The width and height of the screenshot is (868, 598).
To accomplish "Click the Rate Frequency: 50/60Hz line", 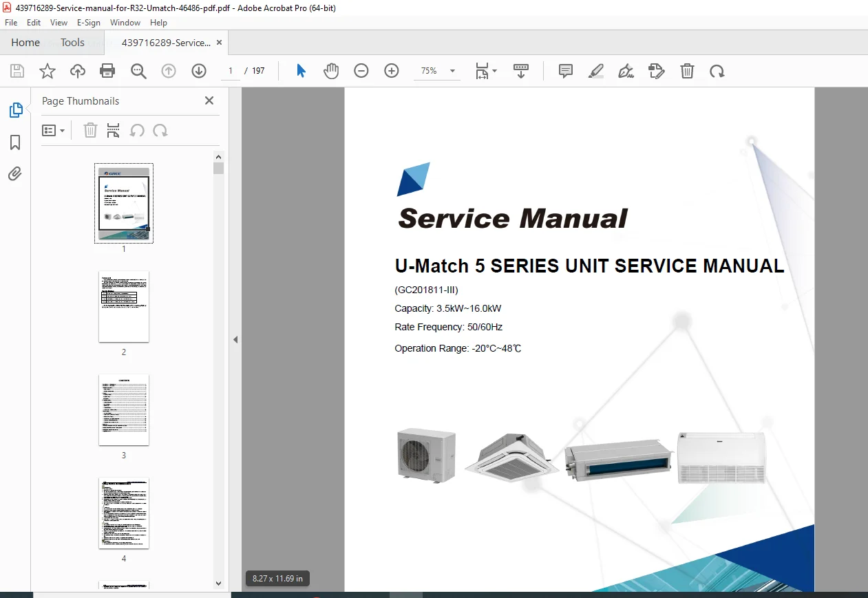I will 448,327.
